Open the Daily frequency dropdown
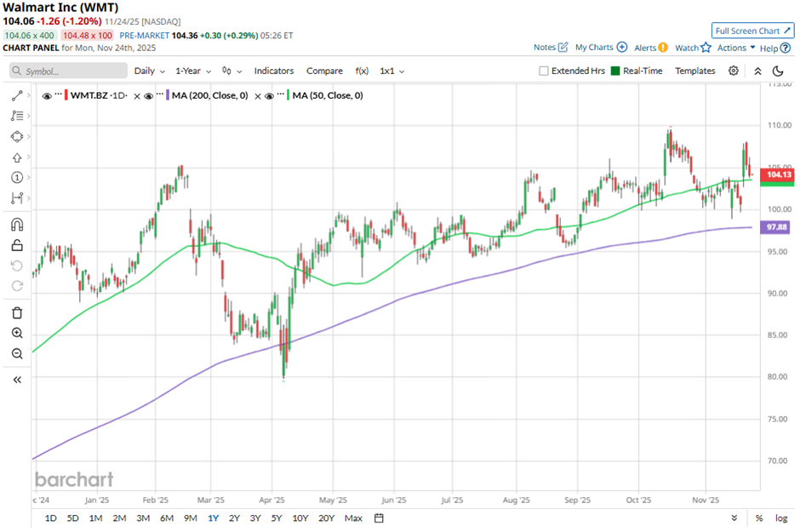The height and width of the screenshot is (532, 800). [149, 72]
